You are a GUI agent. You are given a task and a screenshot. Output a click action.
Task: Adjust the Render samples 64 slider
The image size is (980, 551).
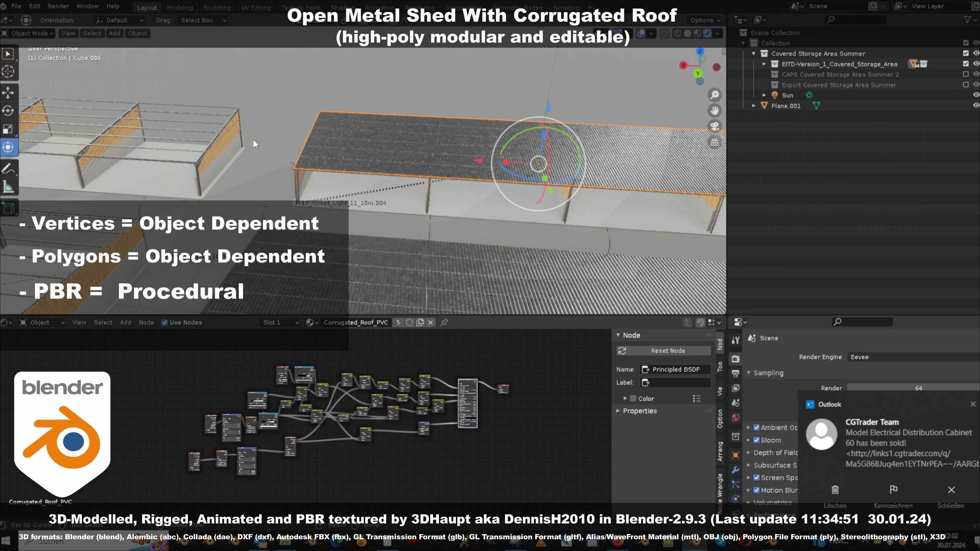913,388
